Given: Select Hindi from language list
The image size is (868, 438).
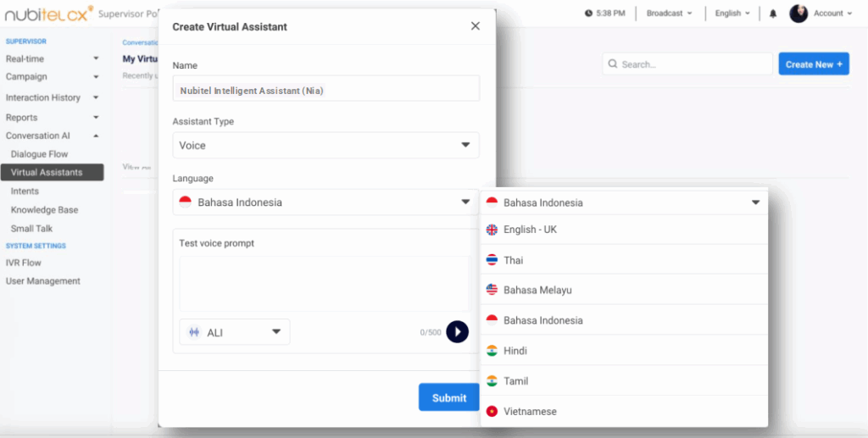Looking at the screenshot, I should 625,351.
